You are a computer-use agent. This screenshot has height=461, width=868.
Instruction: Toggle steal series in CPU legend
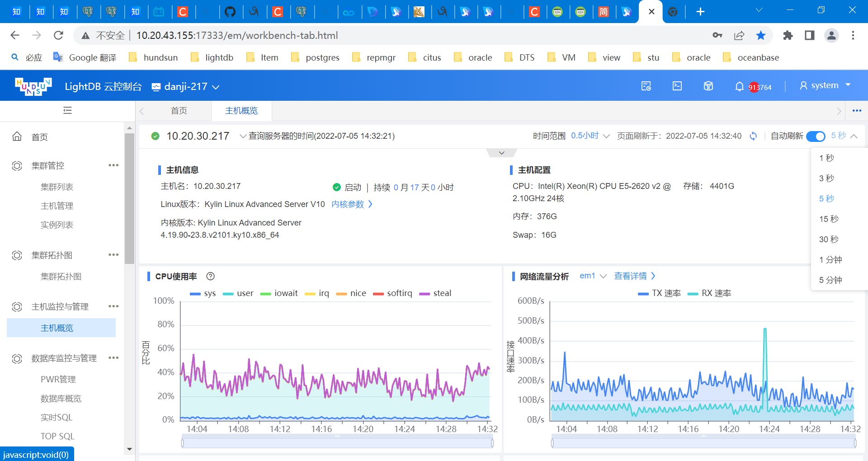coord(435,293)
